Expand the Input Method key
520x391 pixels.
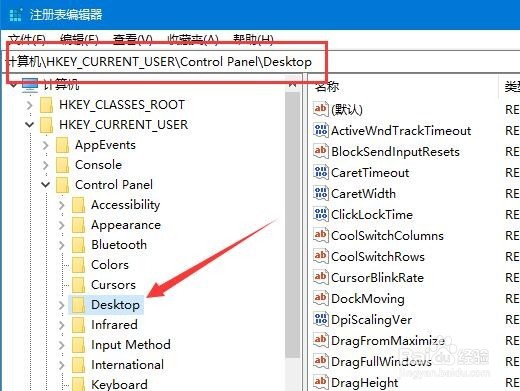[x=62, y=345]
